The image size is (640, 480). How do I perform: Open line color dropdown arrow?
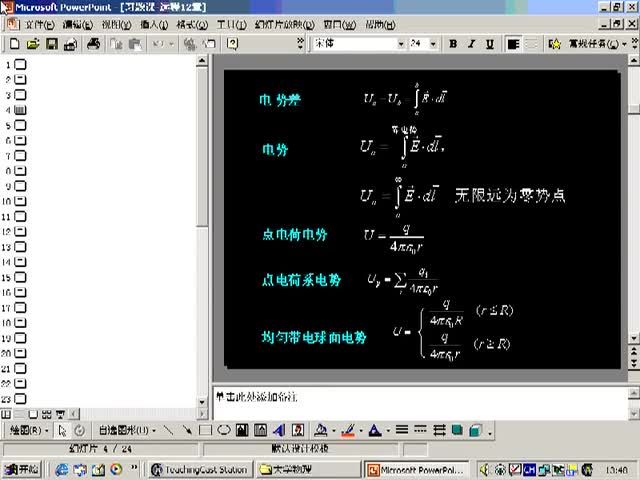pyautogui.click(x=361, y=431)
